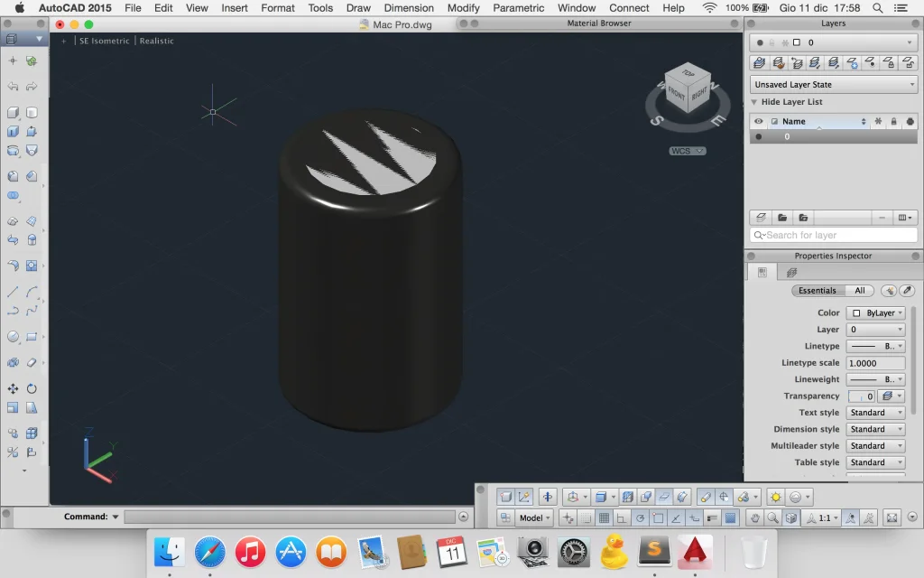Screen dimensions: 924x578
Task: Open Safari from the Dock
Action: coord(209,553)
